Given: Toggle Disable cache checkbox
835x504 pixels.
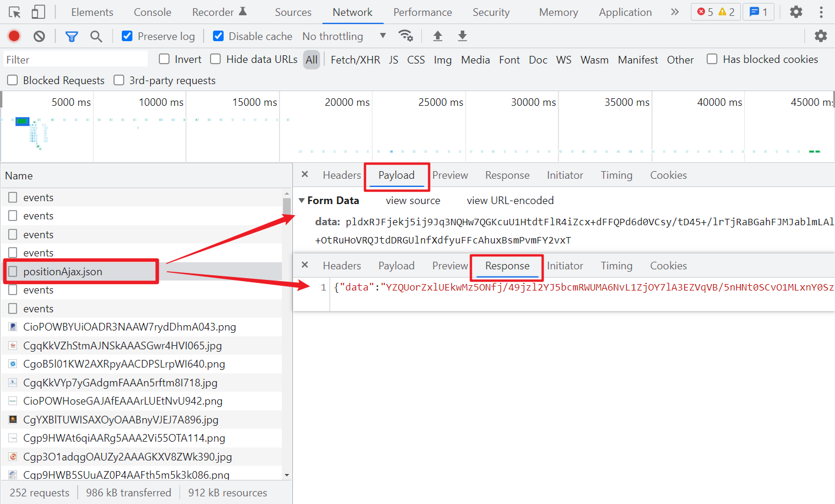Looking at the screenshot, I should (218, 36).
